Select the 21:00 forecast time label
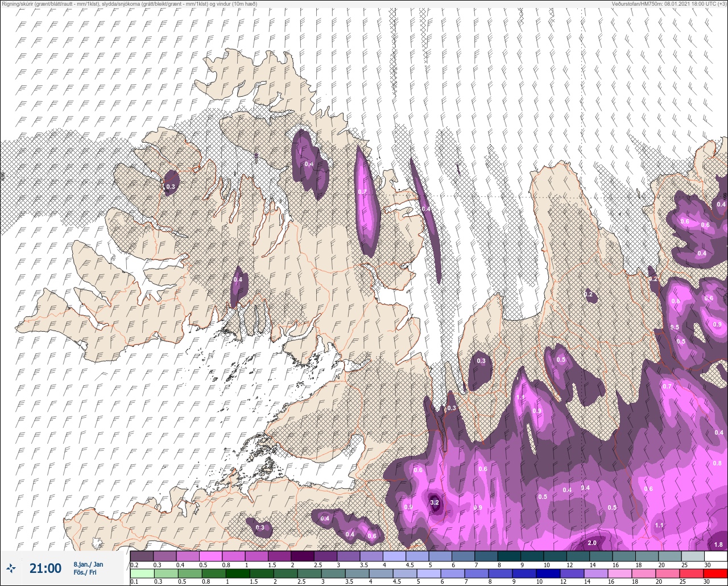The height and width of the screenshot is (586, 728). pyautogui.click(x=45, y=568)
